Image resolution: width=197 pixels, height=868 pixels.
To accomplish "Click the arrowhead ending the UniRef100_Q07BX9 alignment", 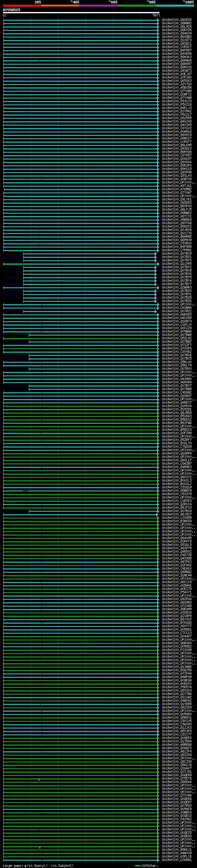I will pos(156,254).
